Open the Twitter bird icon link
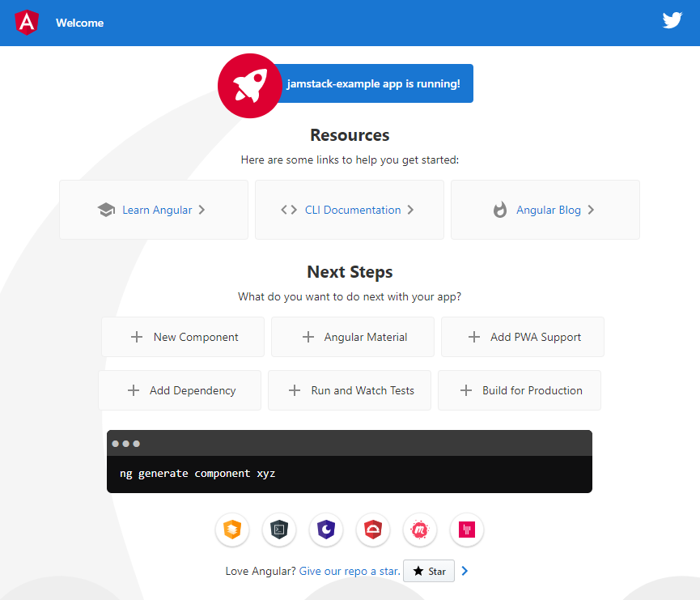700x600 pixels. click(x=672, y=20)
